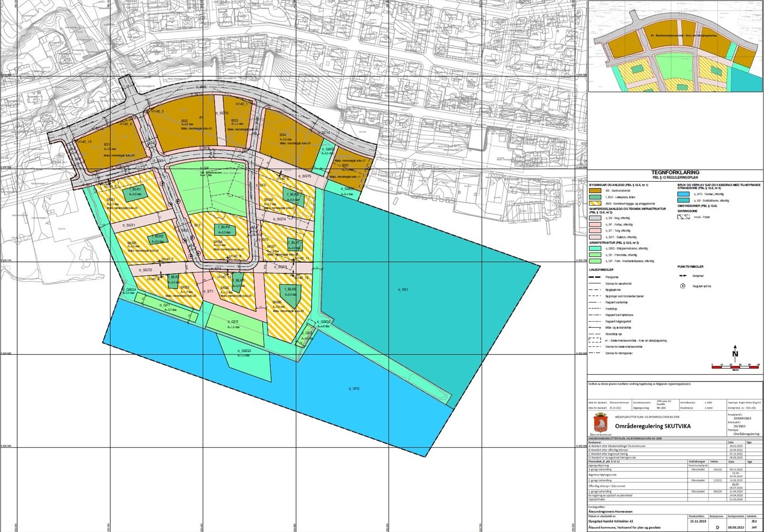Click the H140_7 sight zone label
This screenshot has width=764, height=532.
pos(168,259)
